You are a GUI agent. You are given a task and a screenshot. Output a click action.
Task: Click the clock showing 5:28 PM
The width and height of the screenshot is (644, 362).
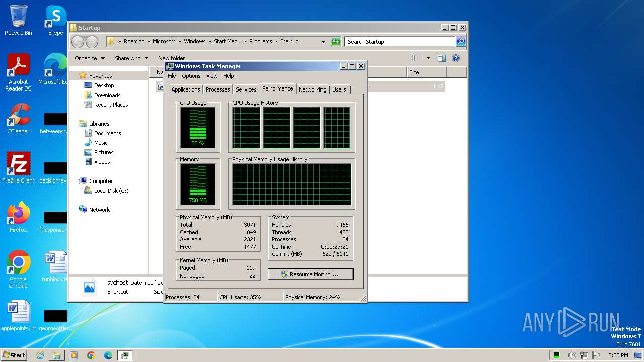pyautogui.click(x=618, y=355)
